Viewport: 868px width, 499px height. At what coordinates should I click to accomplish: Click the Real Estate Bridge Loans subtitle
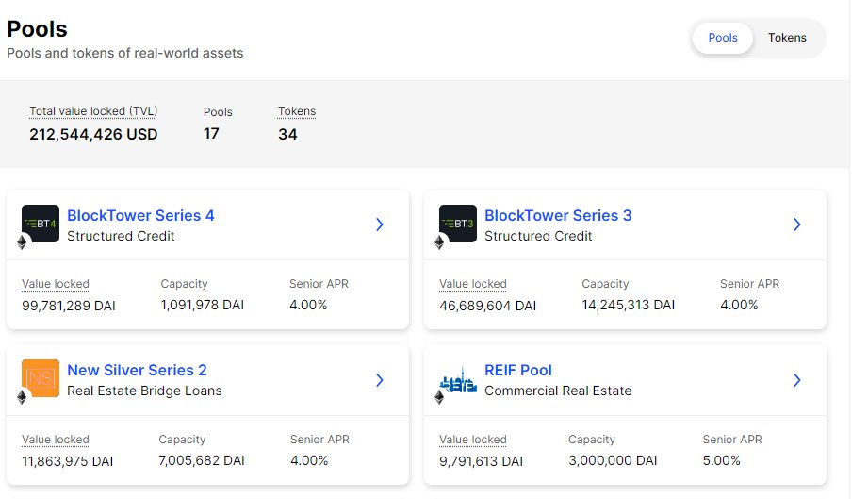click(x=144, y=391)
